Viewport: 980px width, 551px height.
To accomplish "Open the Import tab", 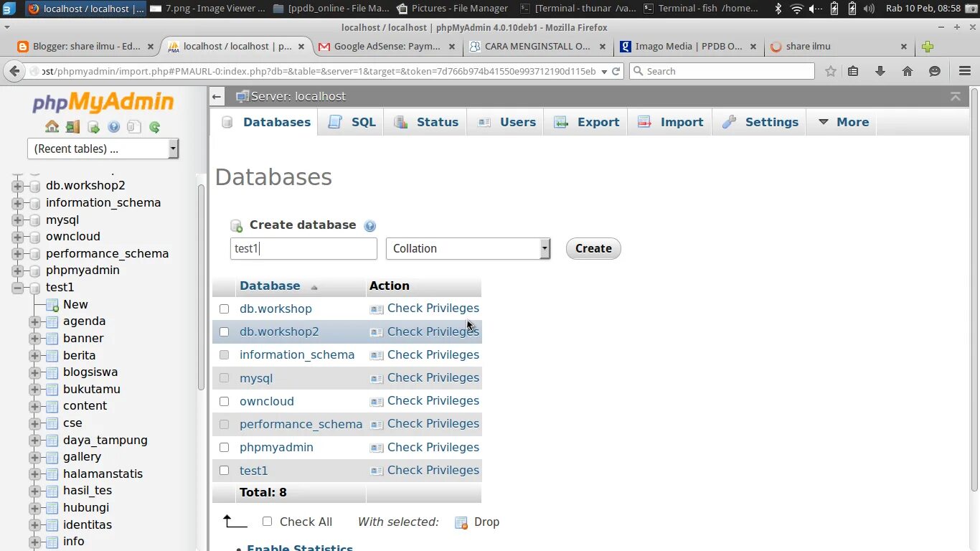I will point(670,122).
